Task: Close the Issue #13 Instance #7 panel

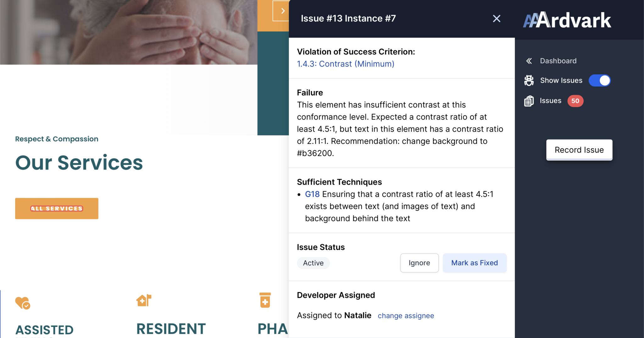Action: pyautogui.click(x=497, y=19)
